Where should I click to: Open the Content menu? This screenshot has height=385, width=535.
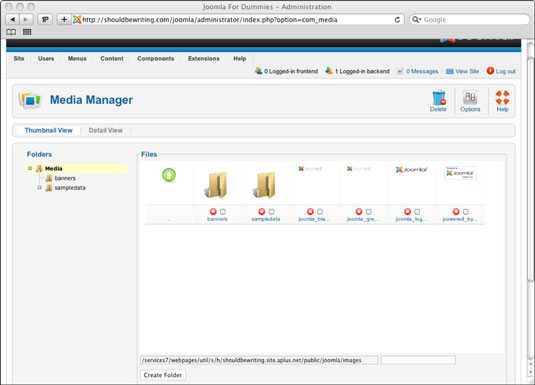pos(112,58)
